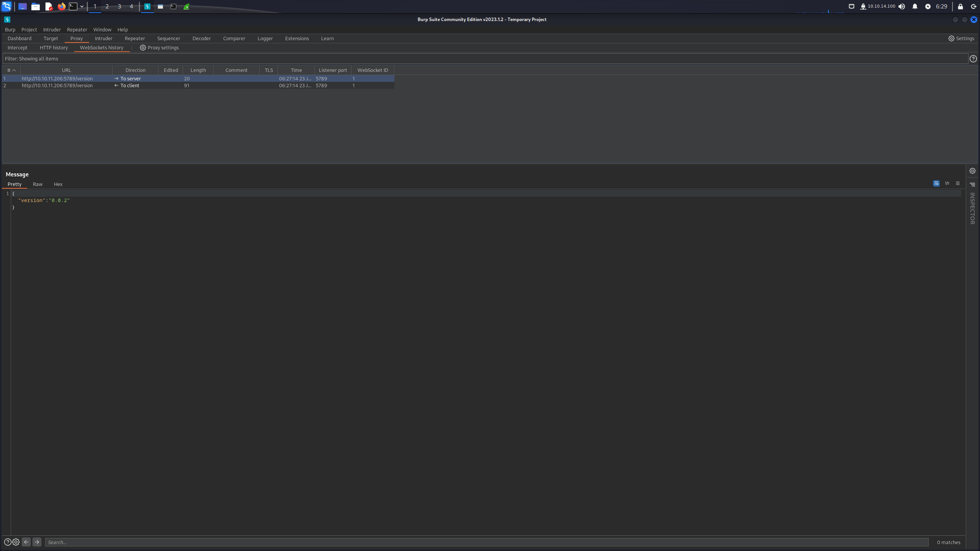Switch to the Dashboard tab
This screenshot has height=551, width=980.
tap(20, 38)
